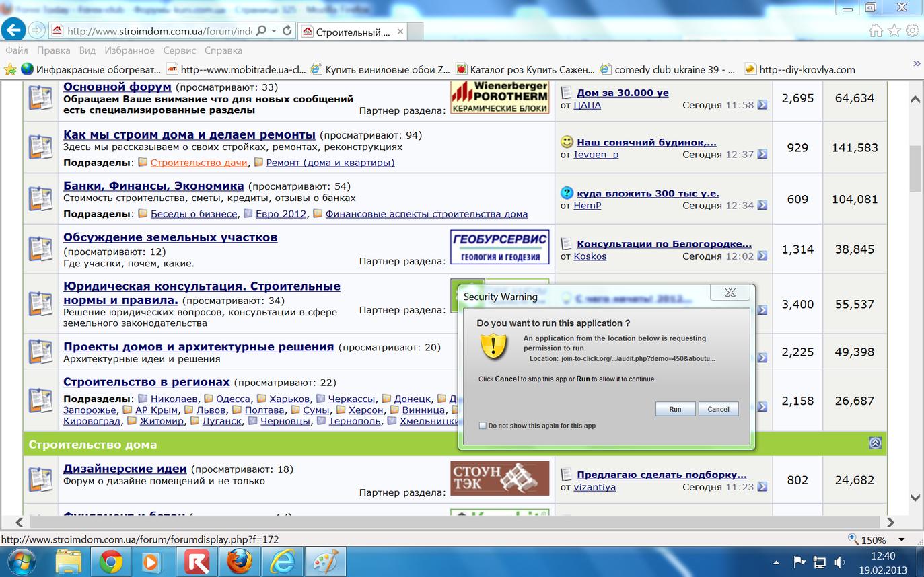Viewport: 924px width, 577px height.
Task: Open bookmark http--www.mobitrade.ua-cl...
Action: pyautogui.click(x=236, y=69)
